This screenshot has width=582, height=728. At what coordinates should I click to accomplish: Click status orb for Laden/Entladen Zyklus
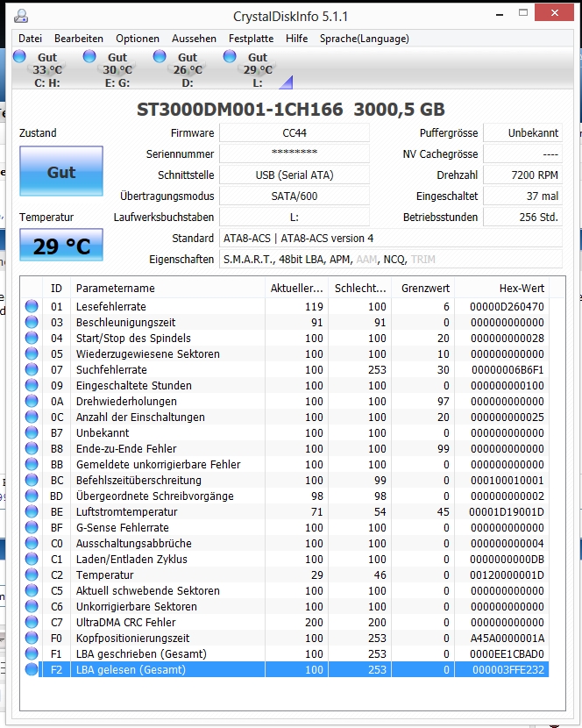[32, 559]
